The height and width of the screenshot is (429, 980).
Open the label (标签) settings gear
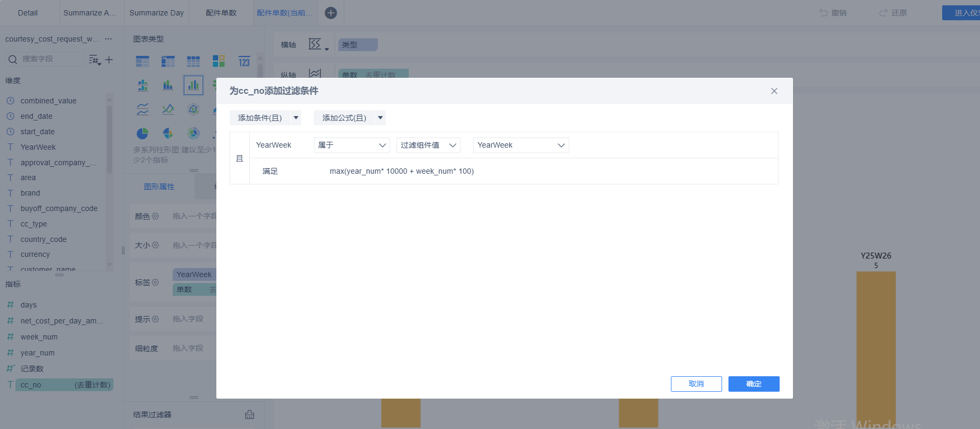tap(156, 282)
